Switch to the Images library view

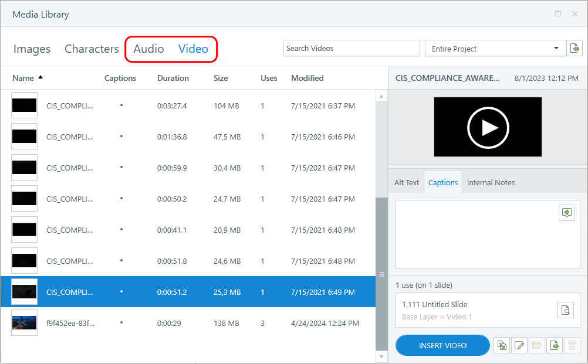point(32,49)
